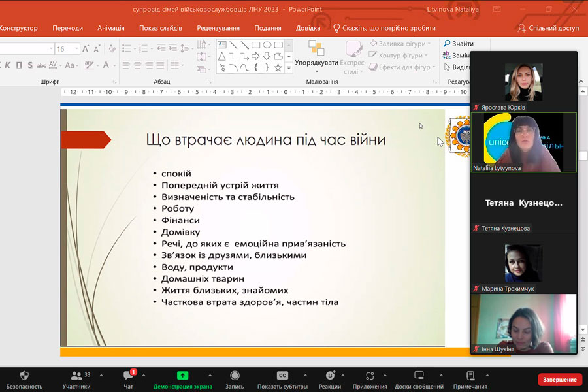Expand the Упорядкувати arrange dropdown

pos(316,71)
